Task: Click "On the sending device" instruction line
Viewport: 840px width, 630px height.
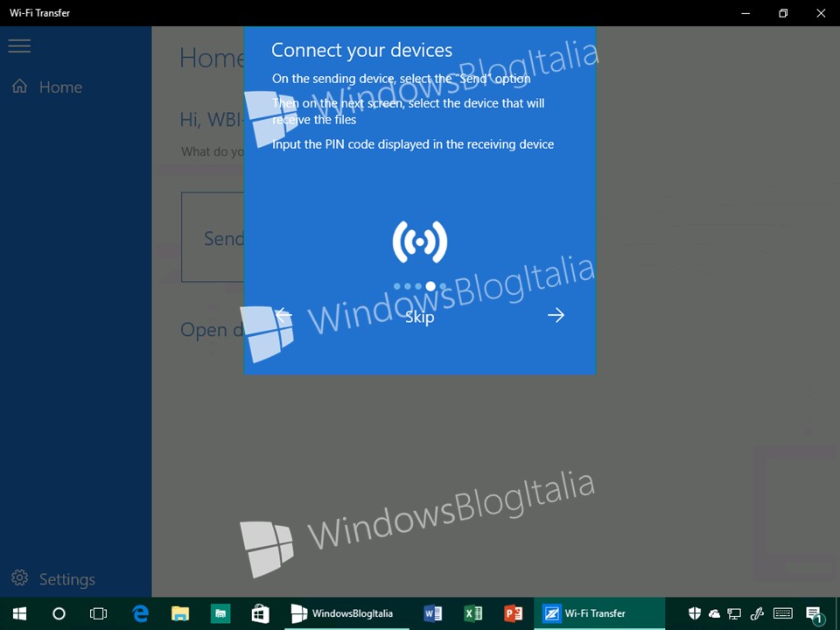Action: tap(402, 78)
